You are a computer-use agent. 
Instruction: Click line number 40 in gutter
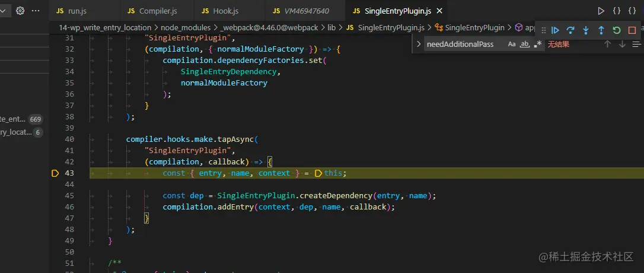pyautogui.click(x=69, y=139)
